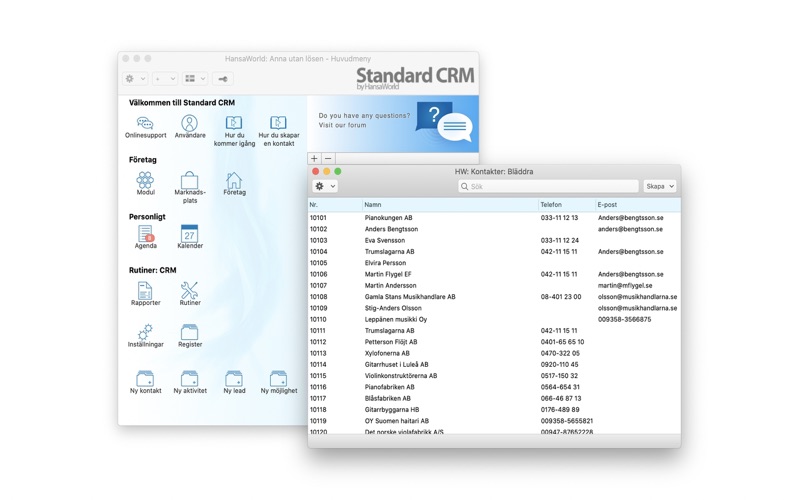Minimize Kontakter window with yellow button
Viewport: 800px width, 500px height.
pyautogui.click(x=327, y=171)
